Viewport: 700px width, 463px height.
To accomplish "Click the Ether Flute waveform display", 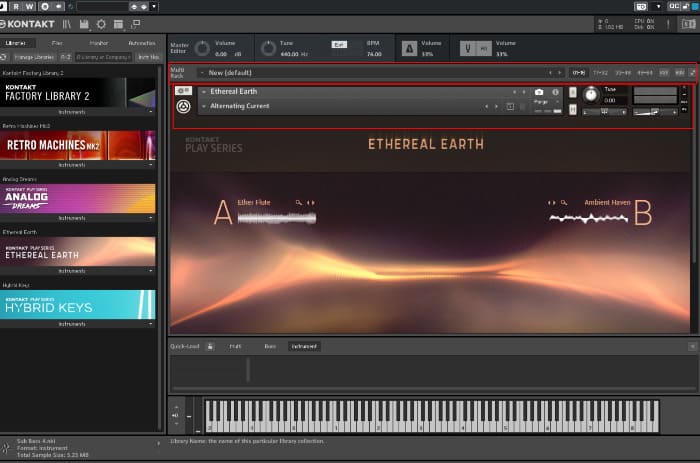I will 277,218.
